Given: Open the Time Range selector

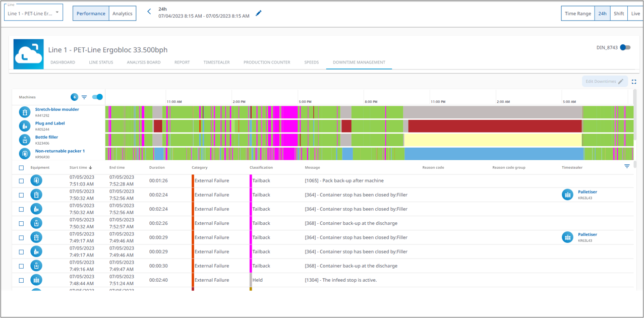Looking at the screenshot, I should [578, 14].
